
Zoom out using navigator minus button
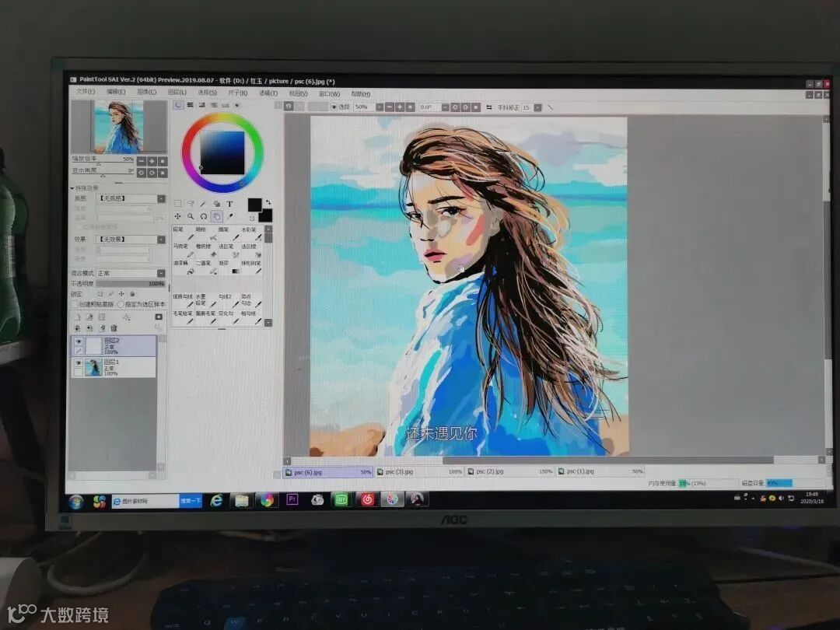[142, 161]
